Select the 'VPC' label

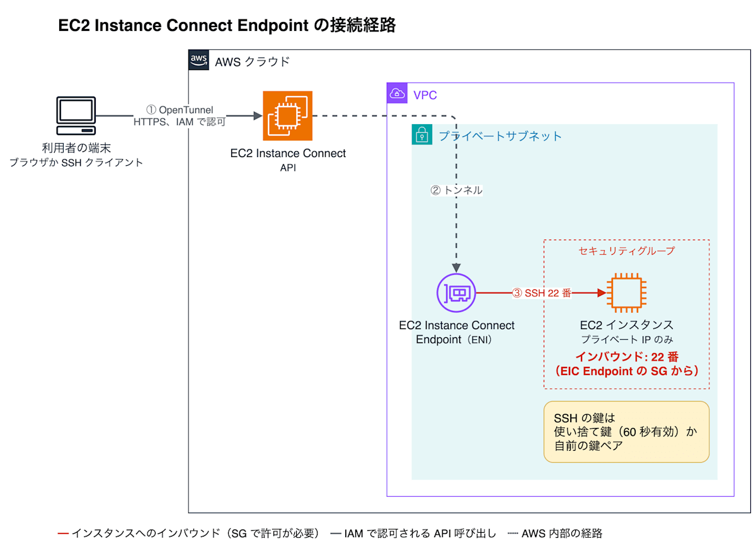[x=425, y=95]
